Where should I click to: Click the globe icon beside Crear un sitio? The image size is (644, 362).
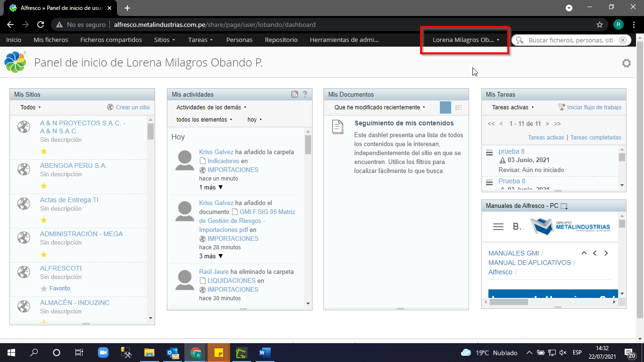110,107
